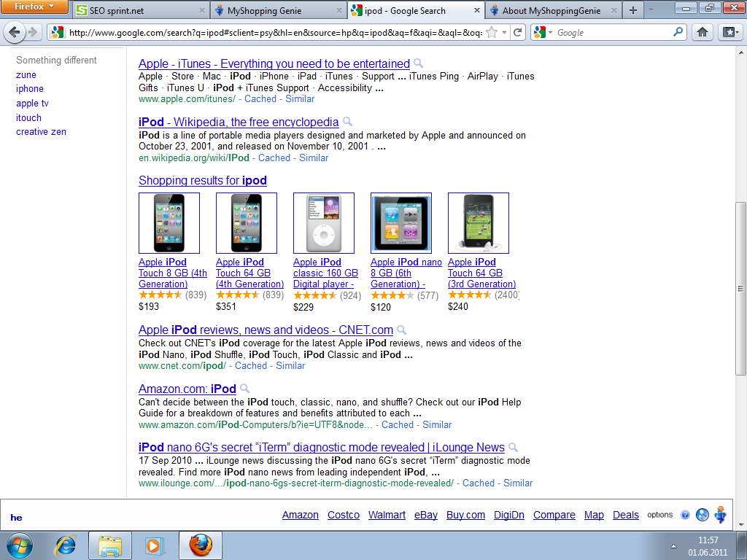Open a new tab with plus button

(632, 10)
